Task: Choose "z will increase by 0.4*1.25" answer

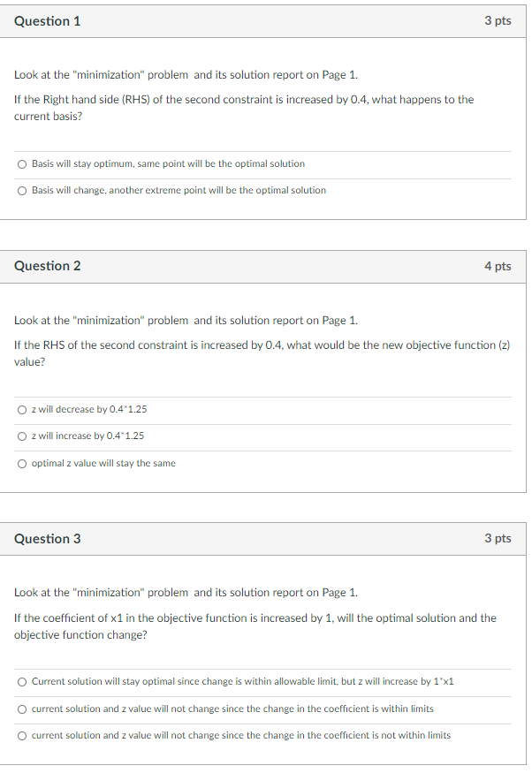Action: [x=20, y=436]
